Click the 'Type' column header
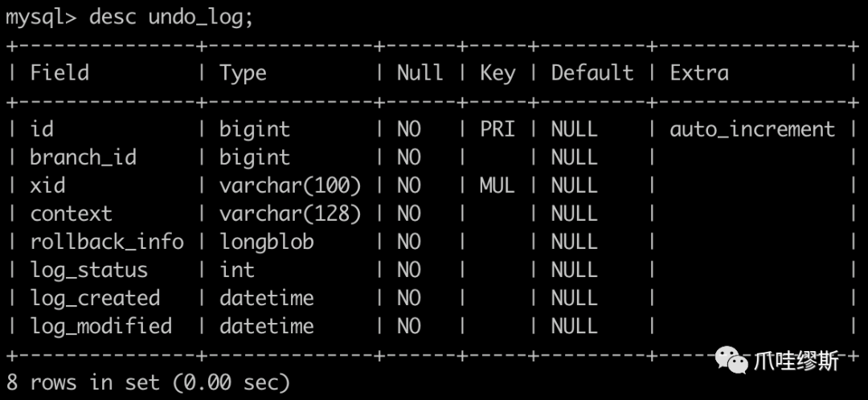Viewport: 868px width, 400px height. pyautogui.click(x=243, y=73)
